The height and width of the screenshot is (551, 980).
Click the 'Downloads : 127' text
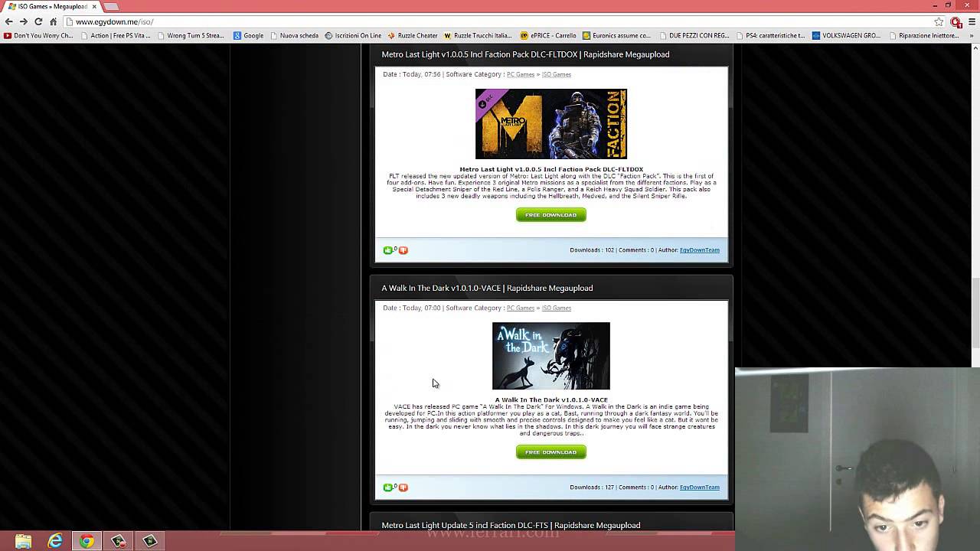pos(592,487)
